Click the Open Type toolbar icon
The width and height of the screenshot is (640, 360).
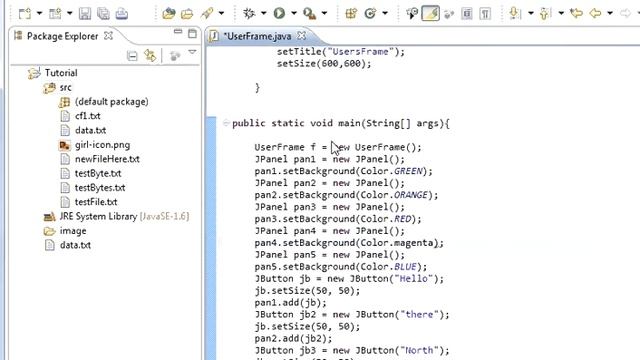coord(412,13)
